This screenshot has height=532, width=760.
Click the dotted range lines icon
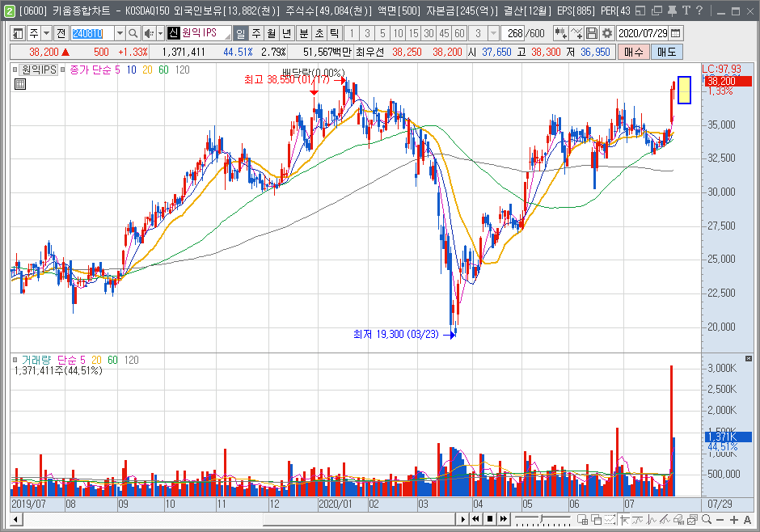(x=610, y=519)
